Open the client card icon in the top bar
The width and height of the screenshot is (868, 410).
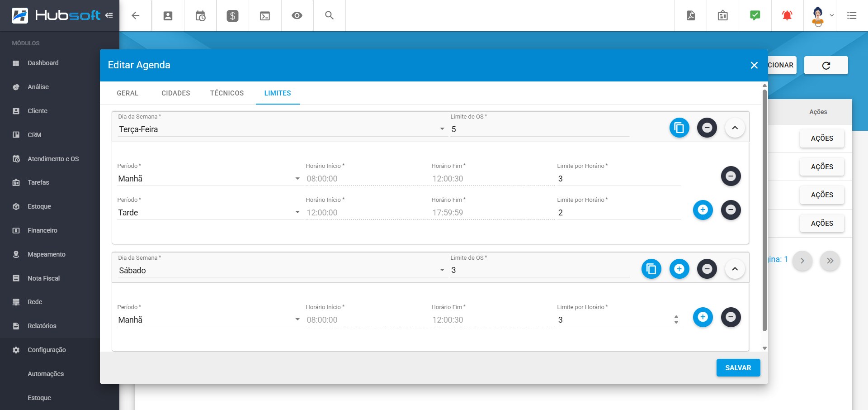pyautogui.click(x=168, y=15)
